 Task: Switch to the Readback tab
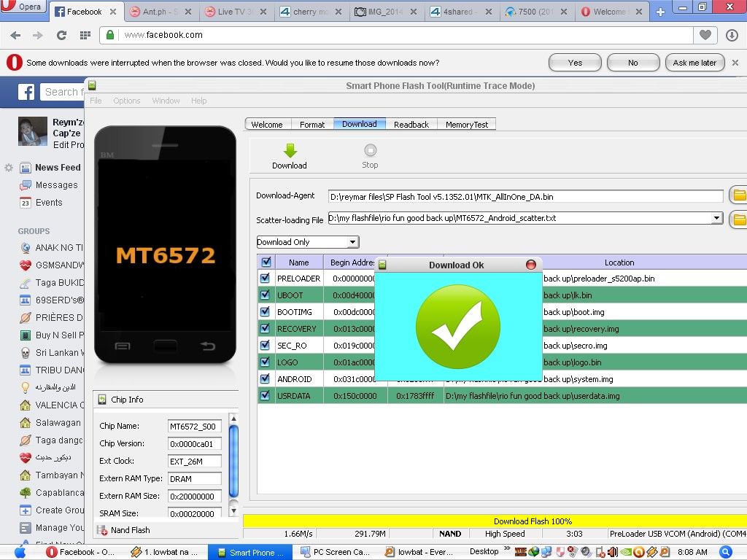(x=411, y=125)
